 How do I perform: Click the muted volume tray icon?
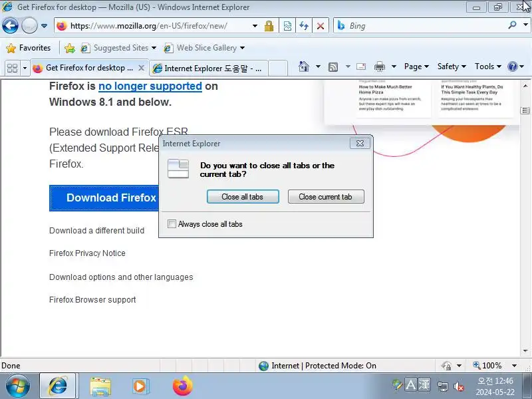[459, 386]
